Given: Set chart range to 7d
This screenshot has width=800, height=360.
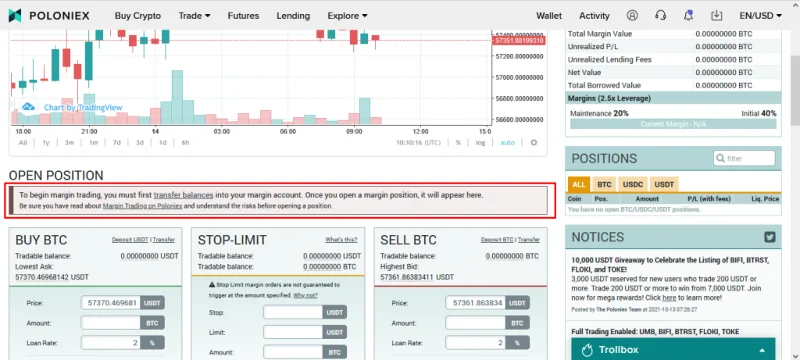Looking at the screenshot, I should [x=117, y=143].
